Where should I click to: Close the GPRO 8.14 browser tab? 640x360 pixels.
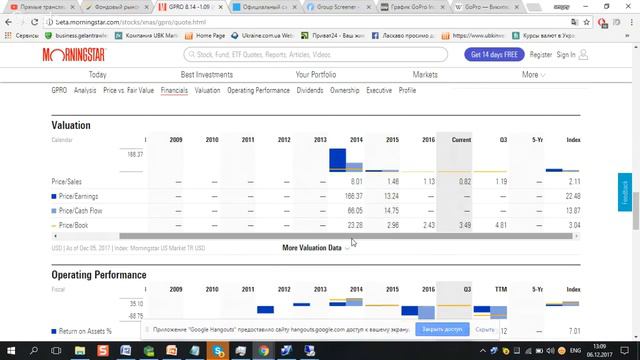220,7
